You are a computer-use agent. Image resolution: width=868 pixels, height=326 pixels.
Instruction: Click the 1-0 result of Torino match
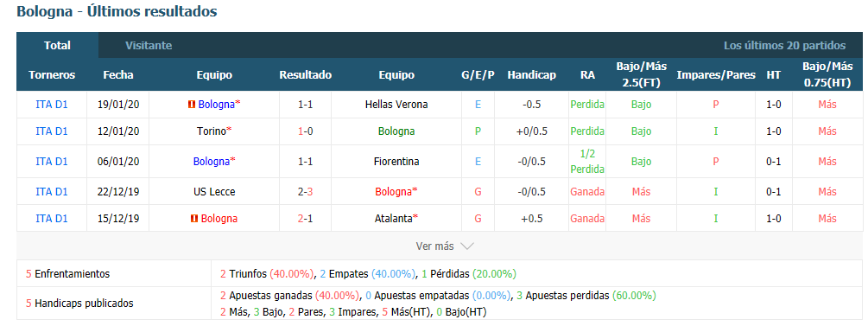point(306,131)
